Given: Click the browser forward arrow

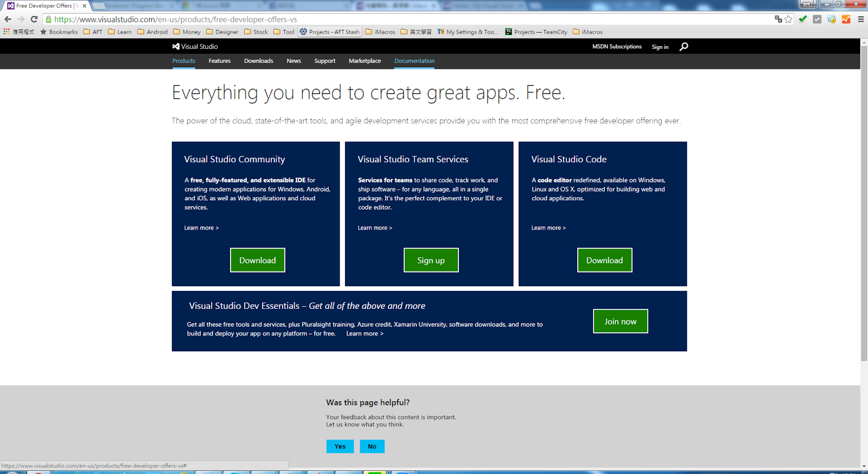Looking at the screenshot, I should point(21,19).
